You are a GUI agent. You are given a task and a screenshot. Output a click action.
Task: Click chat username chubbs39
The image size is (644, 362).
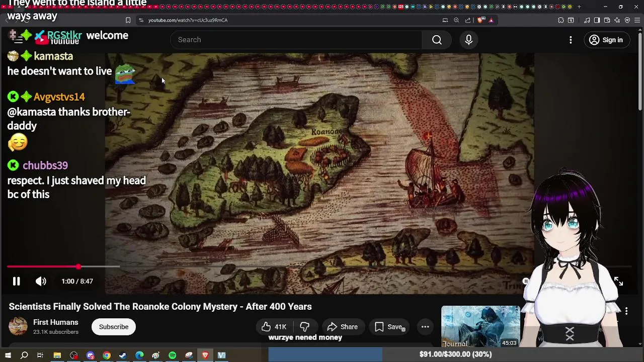pyautogui.click(x=45, y=165)
